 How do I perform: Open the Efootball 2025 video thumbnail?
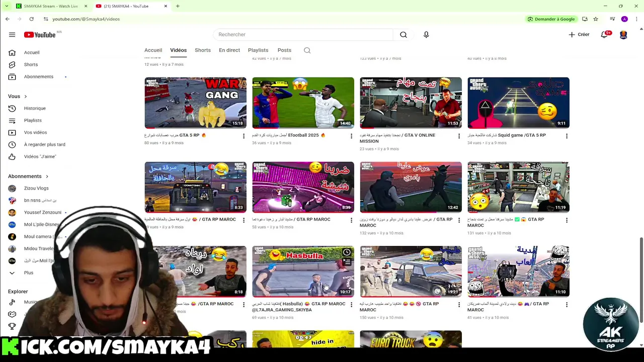[x=303, y=103]
